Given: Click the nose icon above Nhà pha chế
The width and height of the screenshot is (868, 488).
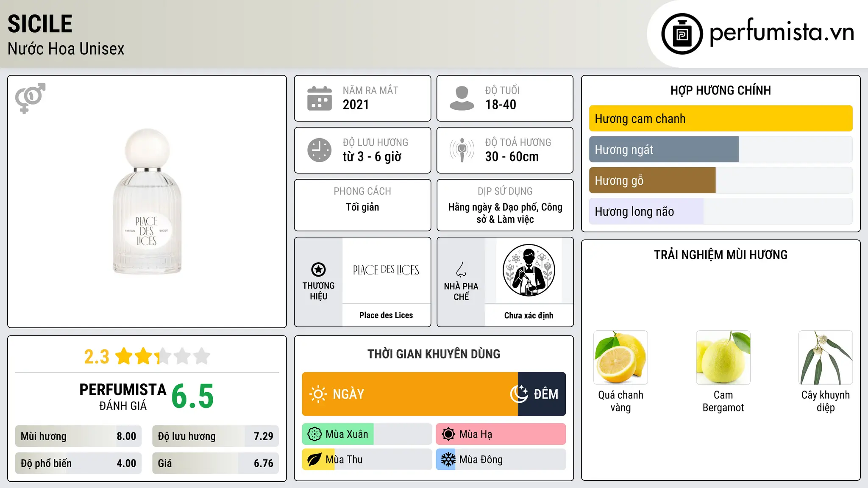Looking at the screenshot, I should tap(461, 269).
